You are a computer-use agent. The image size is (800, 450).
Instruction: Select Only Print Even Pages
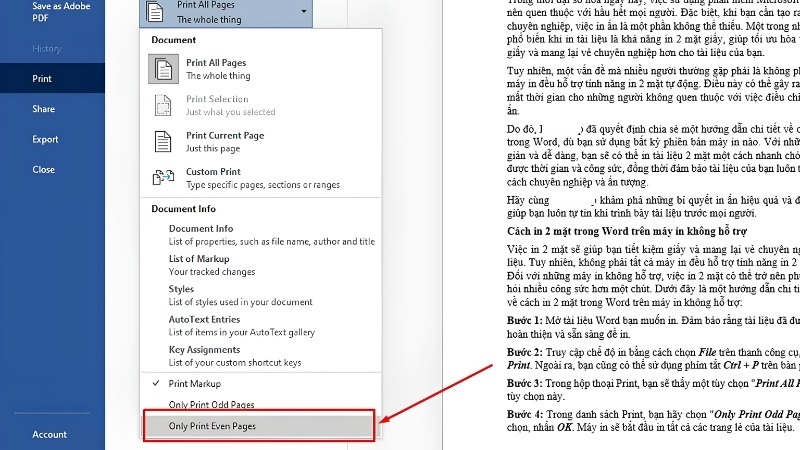[x=259, y=426]
